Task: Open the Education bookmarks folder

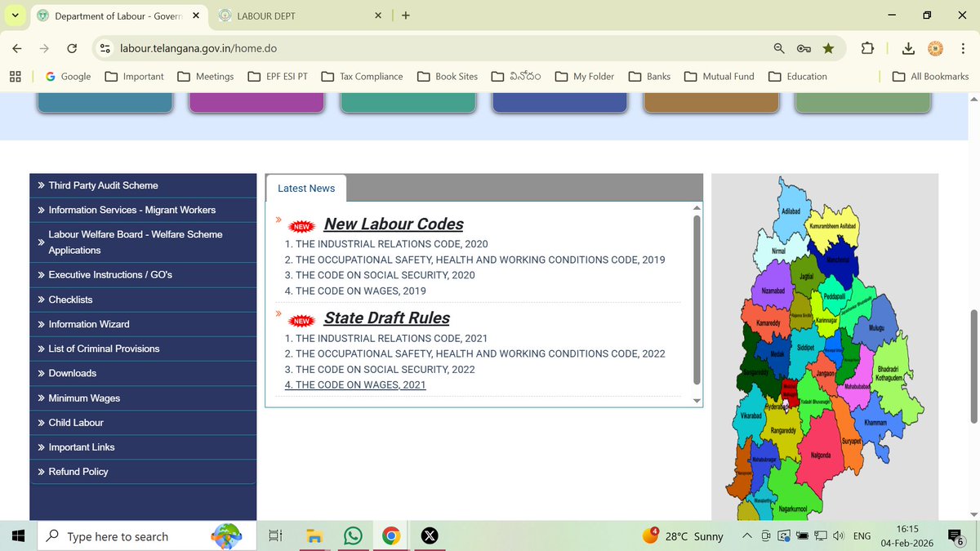Action: [798, 76]
